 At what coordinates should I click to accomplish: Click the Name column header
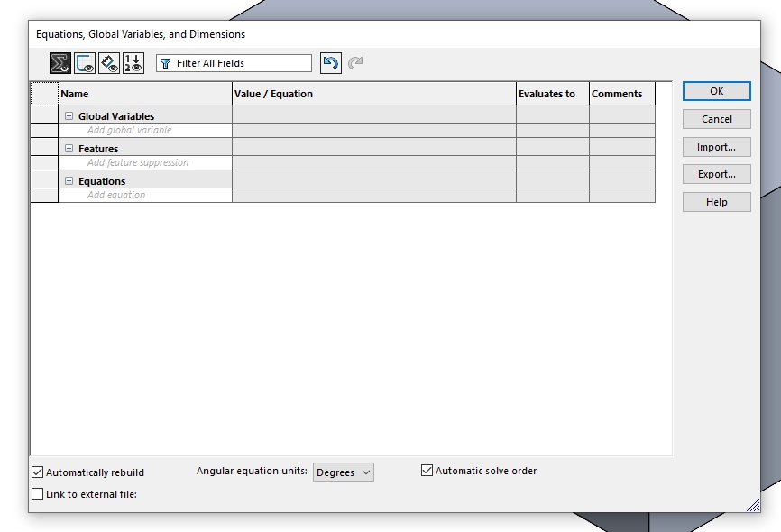(145, 94)
